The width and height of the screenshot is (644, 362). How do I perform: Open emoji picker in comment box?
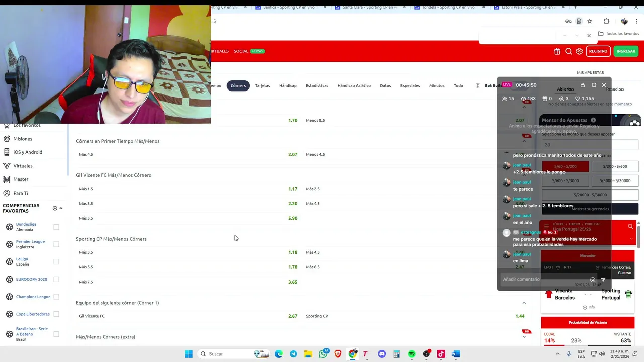tap(593, 280)
